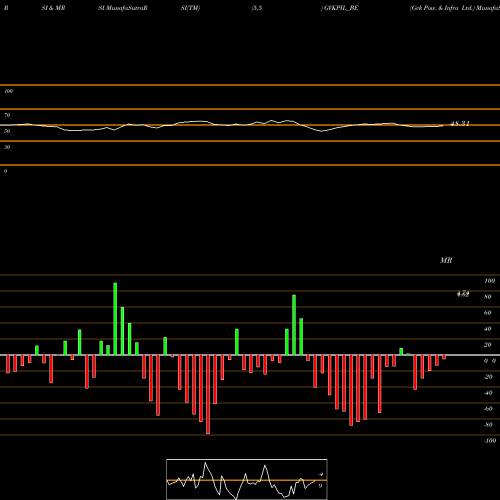
Task: Click the -20 label on MR axis
Action: 488,377
